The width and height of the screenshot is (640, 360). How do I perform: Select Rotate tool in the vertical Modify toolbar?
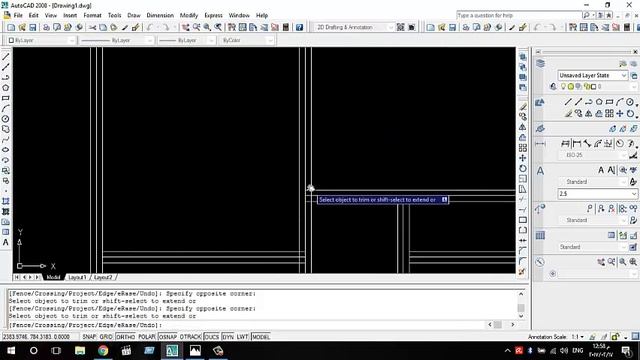click(x=523, y=169)
